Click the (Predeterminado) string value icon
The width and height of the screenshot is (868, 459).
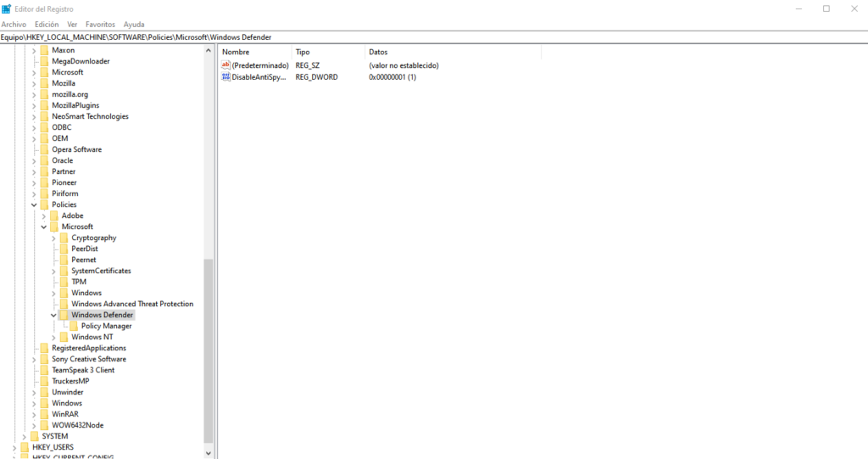click(x=225, y=65)
